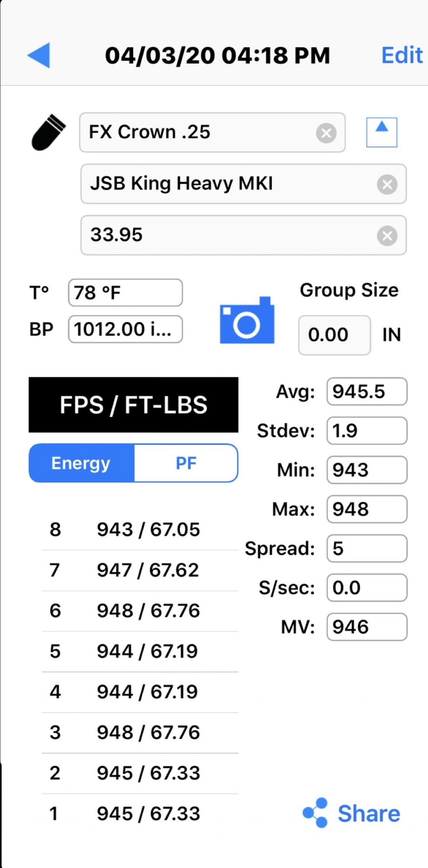Clear the FX Crown .25 field

click(326, 133)
